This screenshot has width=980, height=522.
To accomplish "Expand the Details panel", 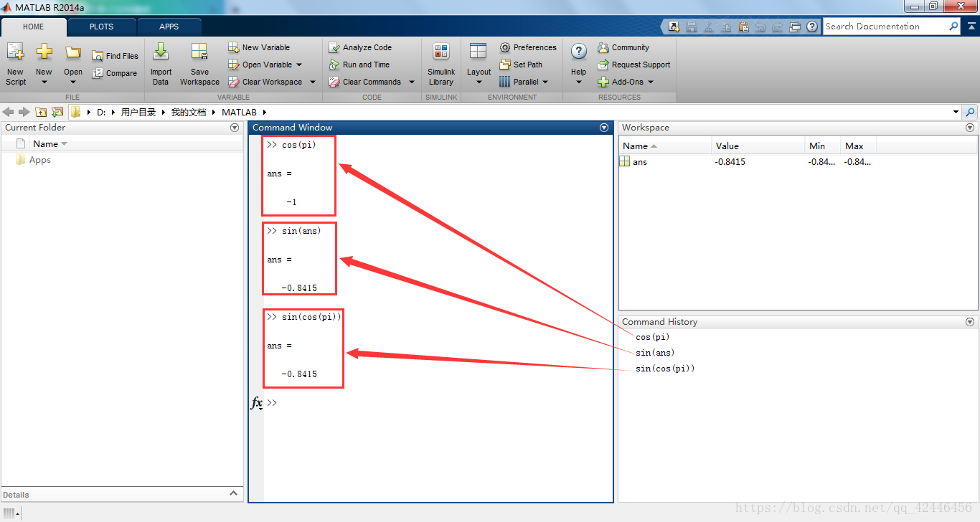I will pos(233,493).
